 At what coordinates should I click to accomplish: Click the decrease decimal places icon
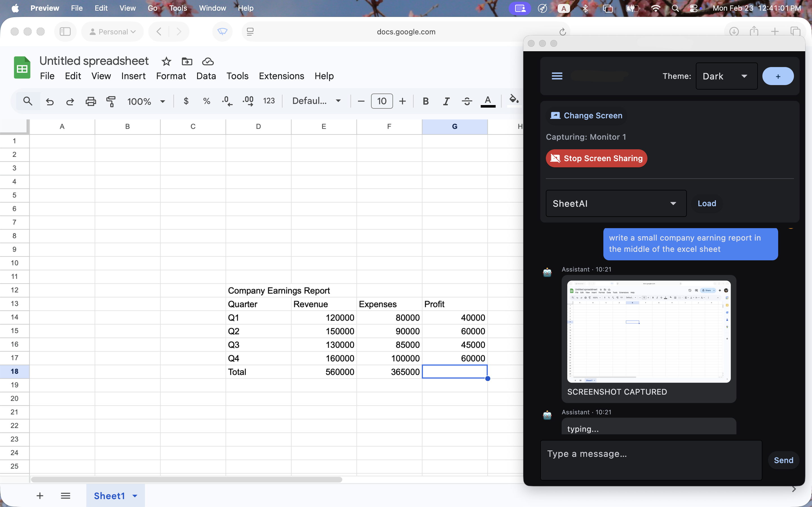(x=227, y=101)
